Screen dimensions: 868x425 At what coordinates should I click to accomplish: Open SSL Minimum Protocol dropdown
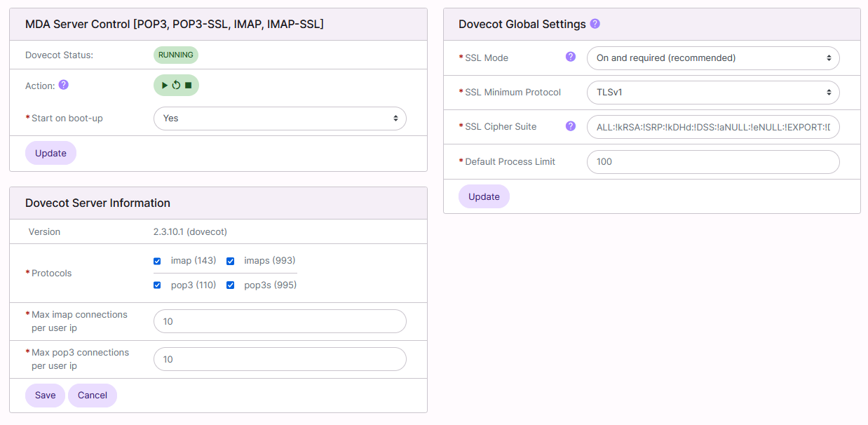tap(712, 93)
